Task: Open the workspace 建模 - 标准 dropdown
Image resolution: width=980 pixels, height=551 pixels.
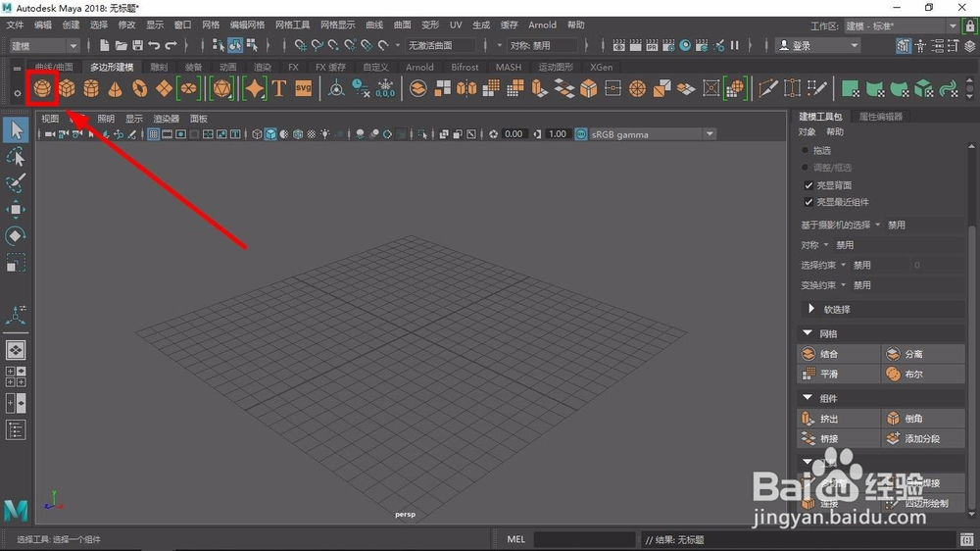Action: tap(902, 25)
